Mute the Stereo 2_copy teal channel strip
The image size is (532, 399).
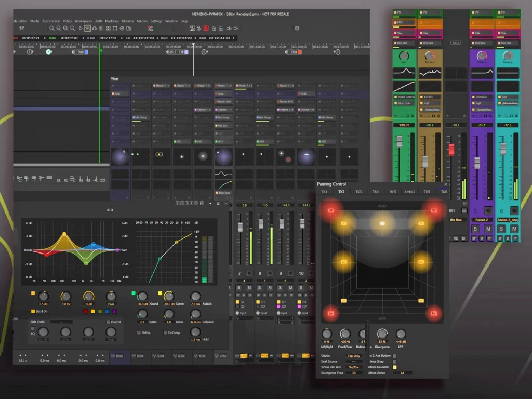[513, 229]
